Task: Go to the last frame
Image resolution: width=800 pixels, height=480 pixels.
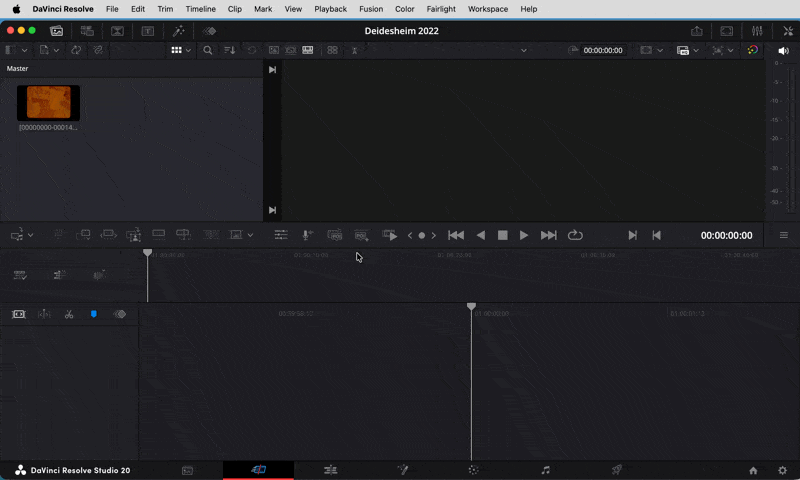Action: click(x=548, y=235)
